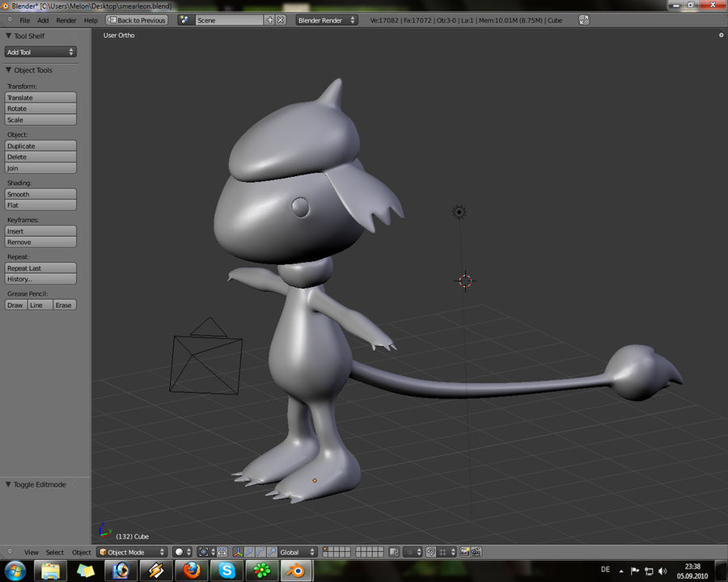Open Windows Explorer from the taskbar
The width and height of the screenshot is (728, 582).
point(51,571)
